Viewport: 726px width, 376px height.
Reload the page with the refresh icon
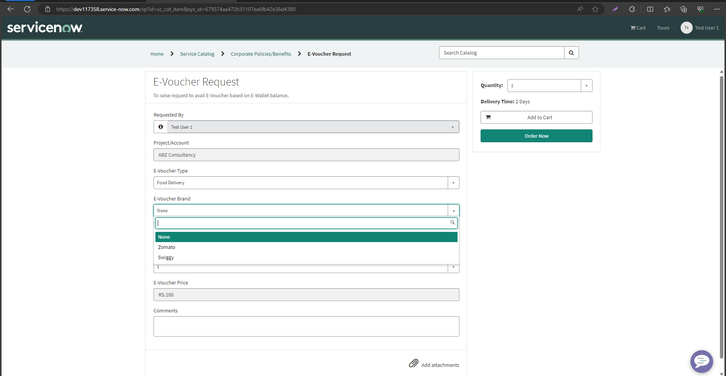click(x=27, y=9)
